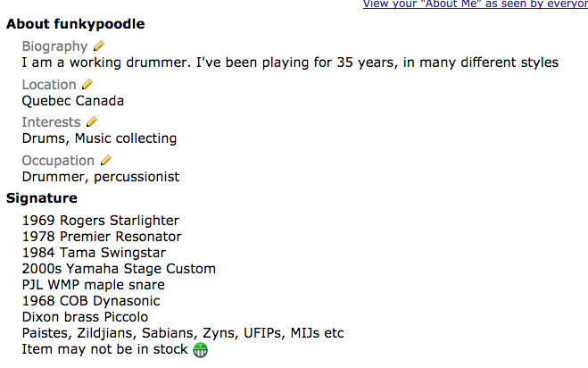Click the biography text about working drummer
Viewport: 588px width, 368px height.
click(x=290, y=63)
